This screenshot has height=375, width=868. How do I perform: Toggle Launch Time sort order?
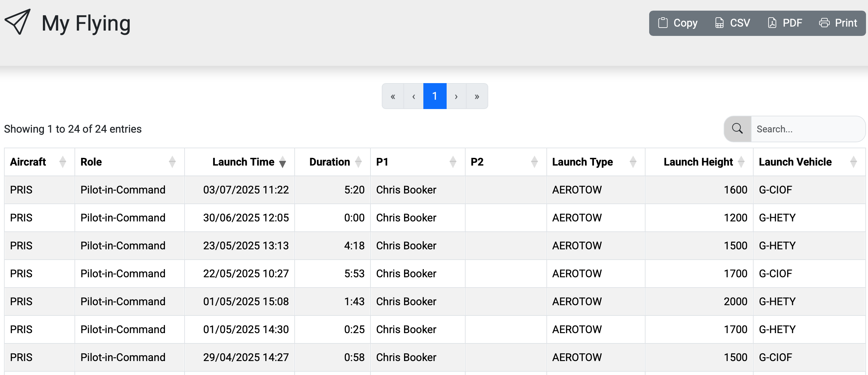click(x=243, y=162)
